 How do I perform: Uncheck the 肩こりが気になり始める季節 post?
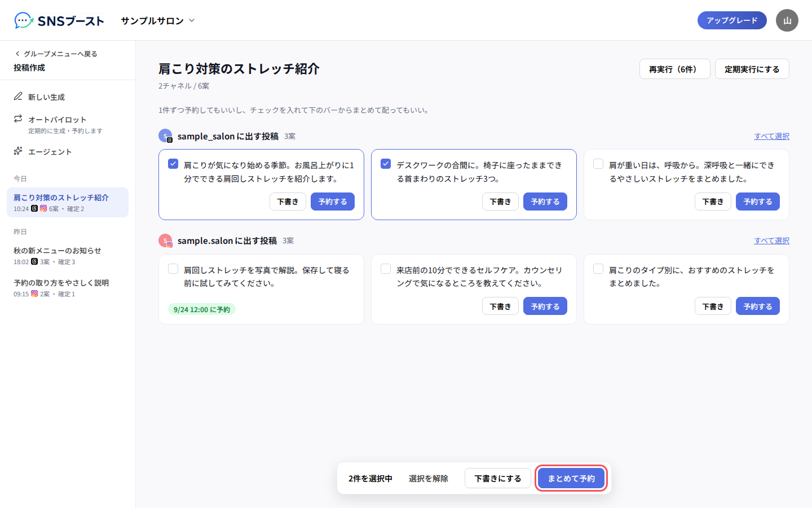173,164
